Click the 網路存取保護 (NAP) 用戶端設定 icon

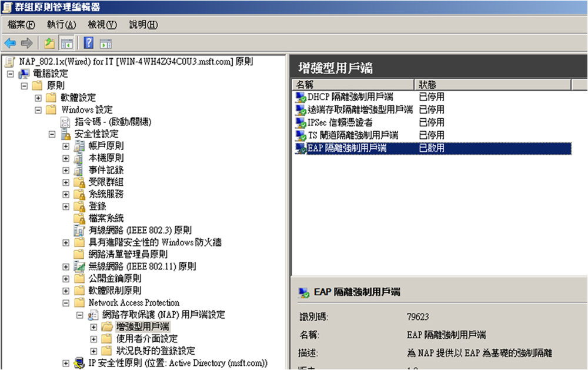click(x=93, y=315)
